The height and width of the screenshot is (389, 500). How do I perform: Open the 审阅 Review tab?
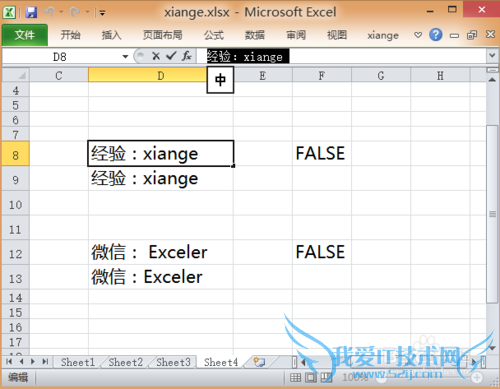296,35
